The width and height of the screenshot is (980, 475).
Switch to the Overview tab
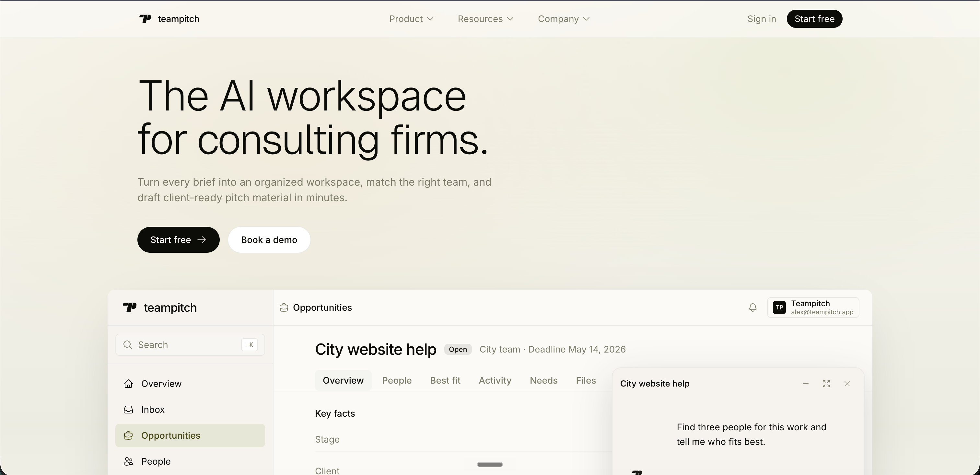(x=343, y=380)
